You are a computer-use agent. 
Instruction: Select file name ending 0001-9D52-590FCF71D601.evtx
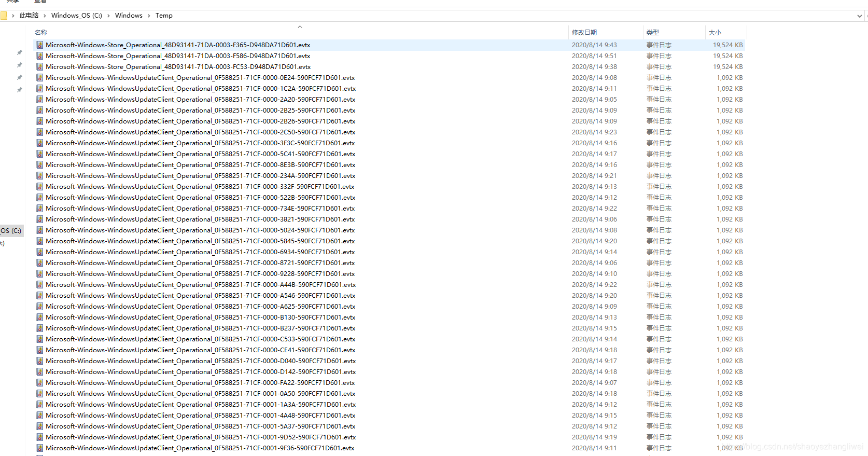coord(201,437)
